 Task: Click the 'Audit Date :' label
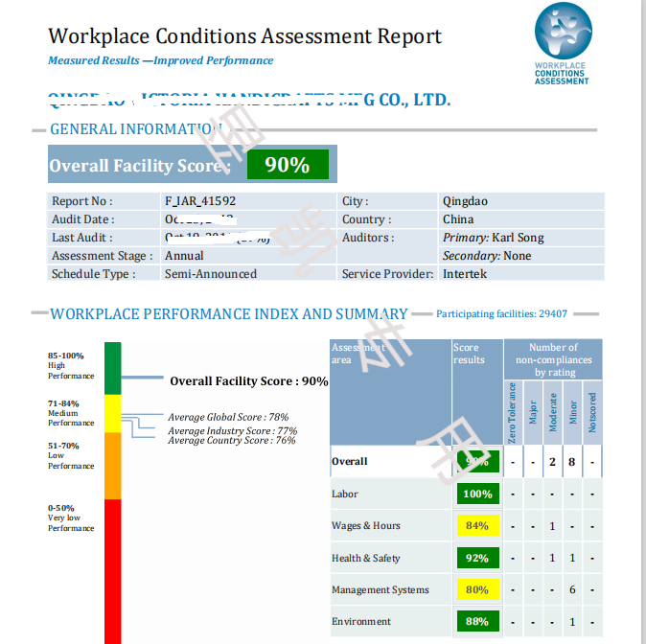(x=82, y=219)
